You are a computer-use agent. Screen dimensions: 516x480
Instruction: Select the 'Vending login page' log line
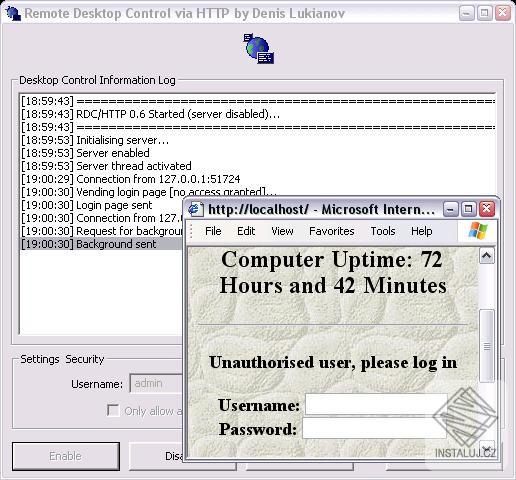[x=148, y=192]
